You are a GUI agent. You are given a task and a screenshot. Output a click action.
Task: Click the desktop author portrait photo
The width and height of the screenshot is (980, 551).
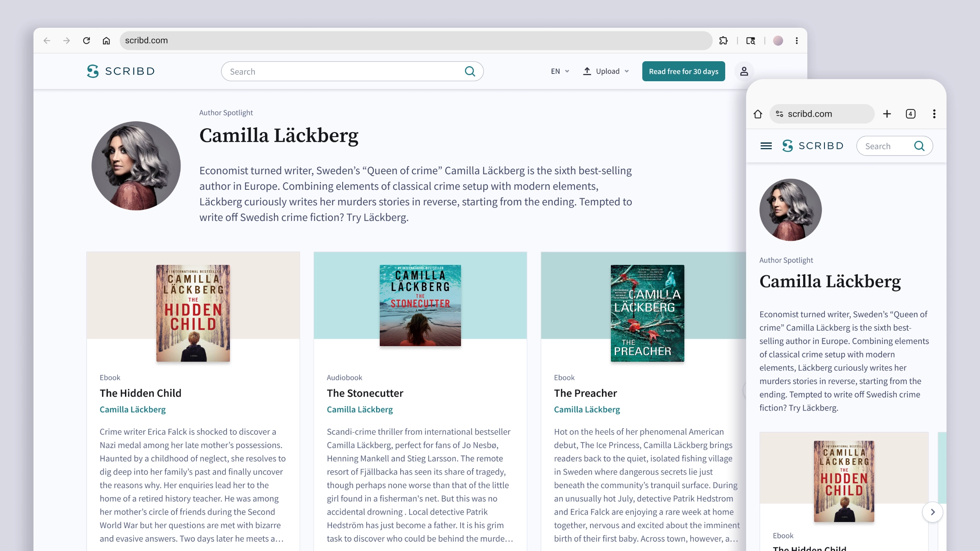pyautogui.click(x=136, y=166)
